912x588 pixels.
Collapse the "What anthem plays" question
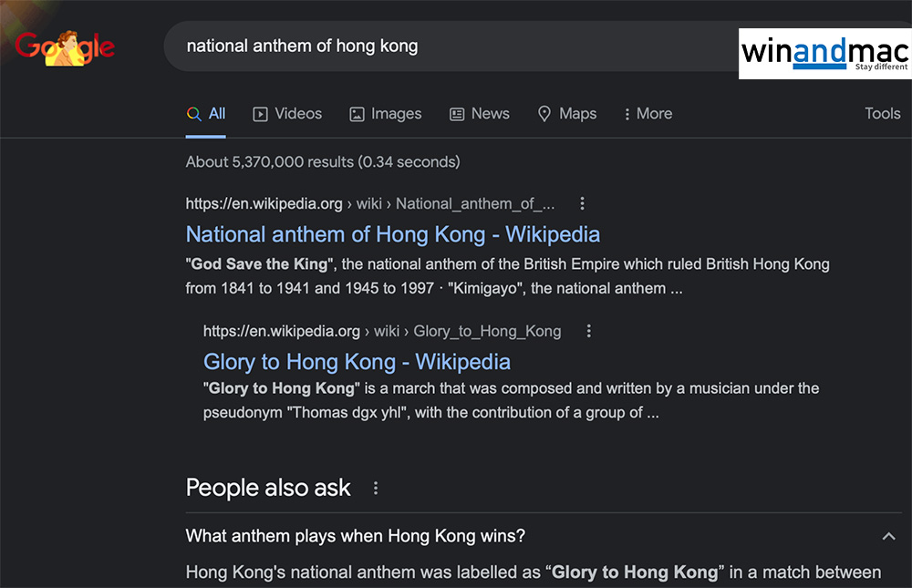coord(888,536)
